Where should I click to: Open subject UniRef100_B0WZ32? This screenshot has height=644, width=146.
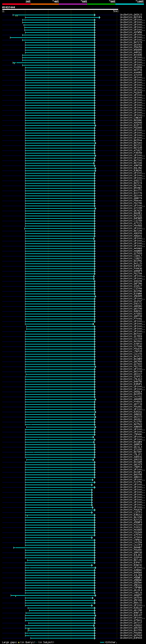[131, 565]
